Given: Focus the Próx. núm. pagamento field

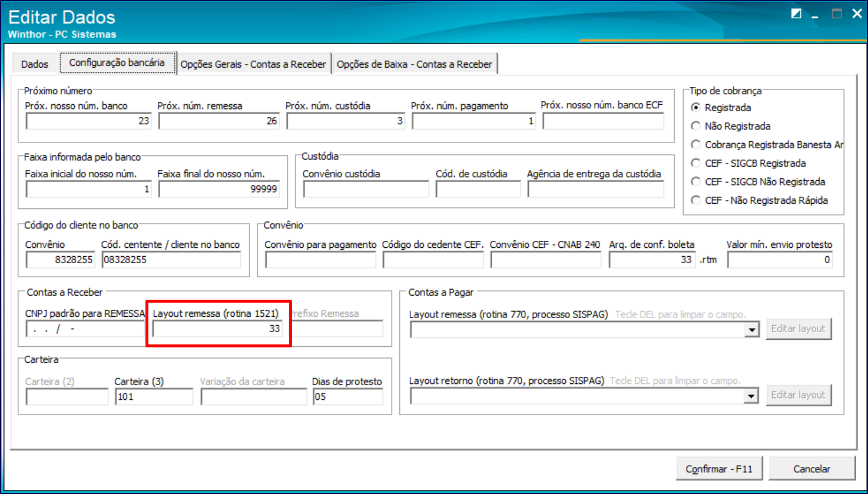Looking at the screenshot, I should tap(473, 121).
